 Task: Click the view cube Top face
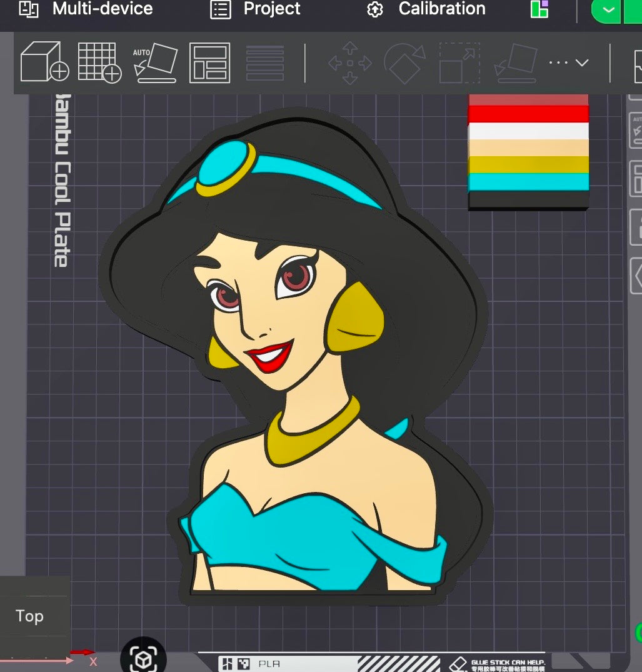coord(29,616)
